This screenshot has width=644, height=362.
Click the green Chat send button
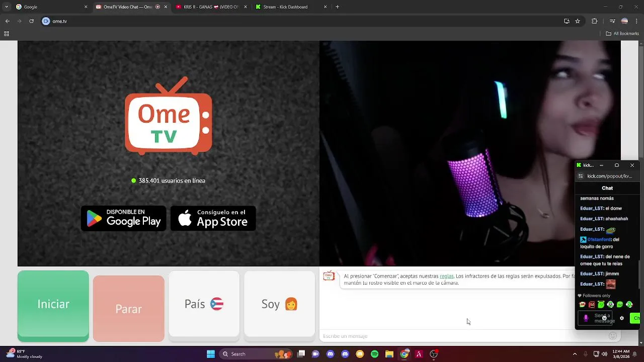pyautogui.click(x=635, y=318)
